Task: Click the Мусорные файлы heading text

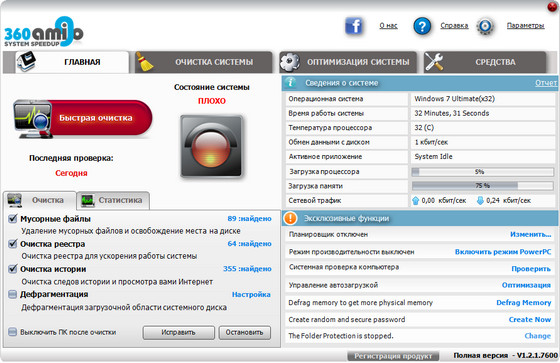Action: point(55,219)
